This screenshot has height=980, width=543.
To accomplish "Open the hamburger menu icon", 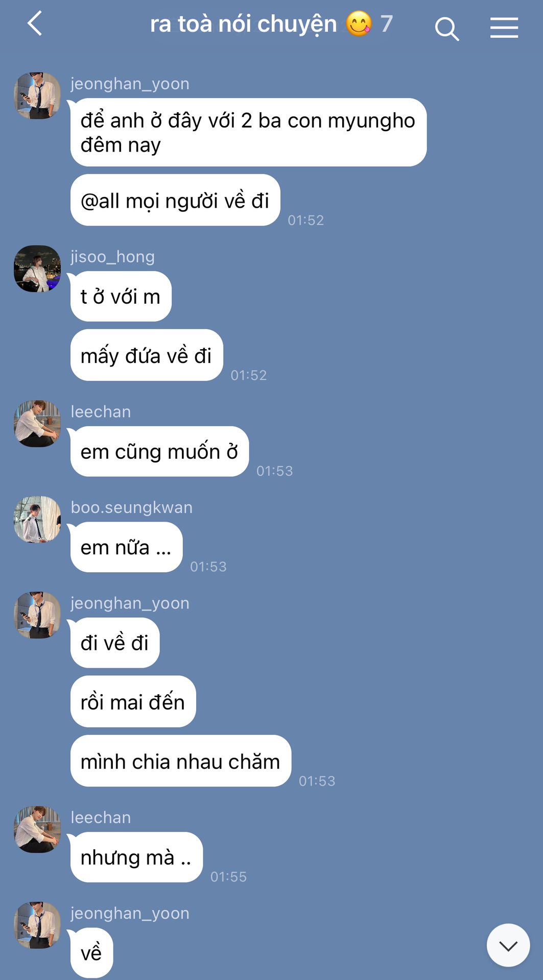I will pyautogui.click(x=504, y=28).
